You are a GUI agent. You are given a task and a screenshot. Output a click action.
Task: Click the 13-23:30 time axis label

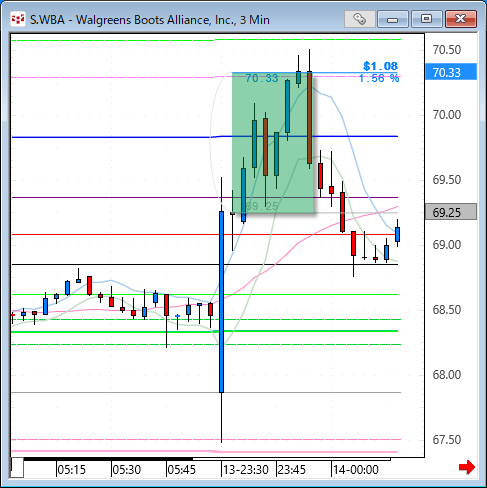click(x=246, y=470)
